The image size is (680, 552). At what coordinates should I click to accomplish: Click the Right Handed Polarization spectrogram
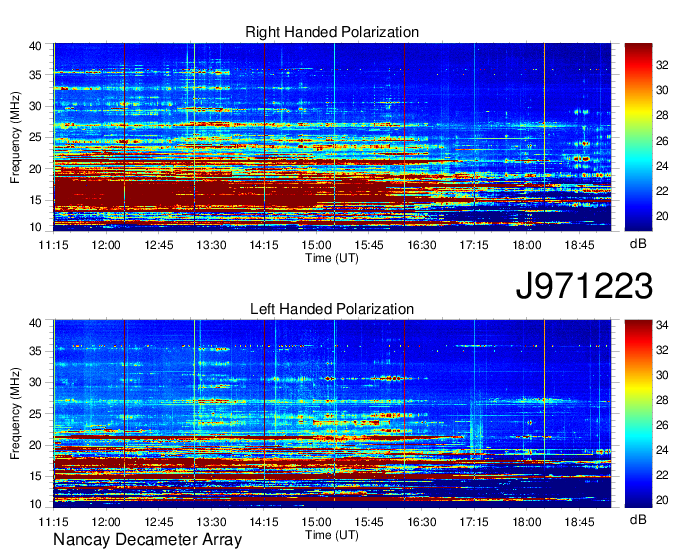click(332, 137)
